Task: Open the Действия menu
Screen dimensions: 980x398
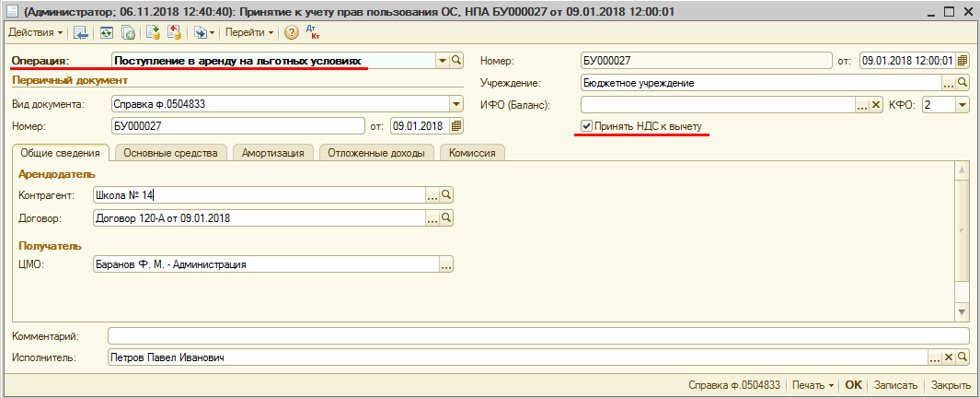Action: (36, 32)
